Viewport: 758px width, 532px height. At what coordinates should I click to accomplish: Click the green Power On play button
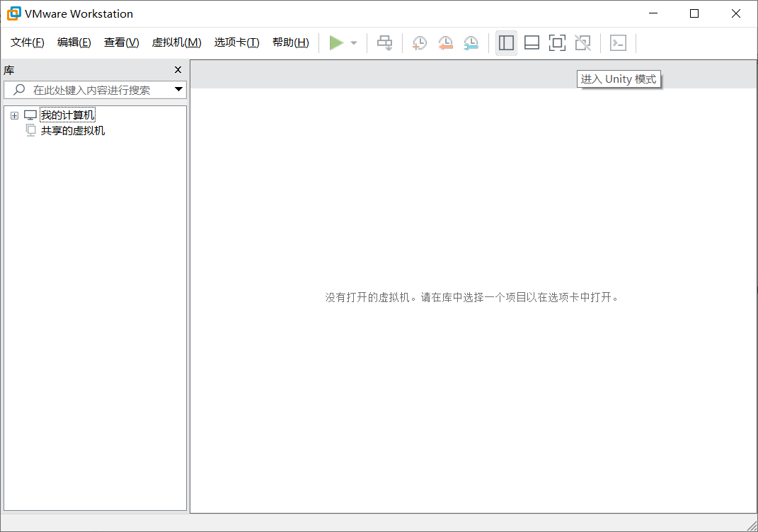336,42
